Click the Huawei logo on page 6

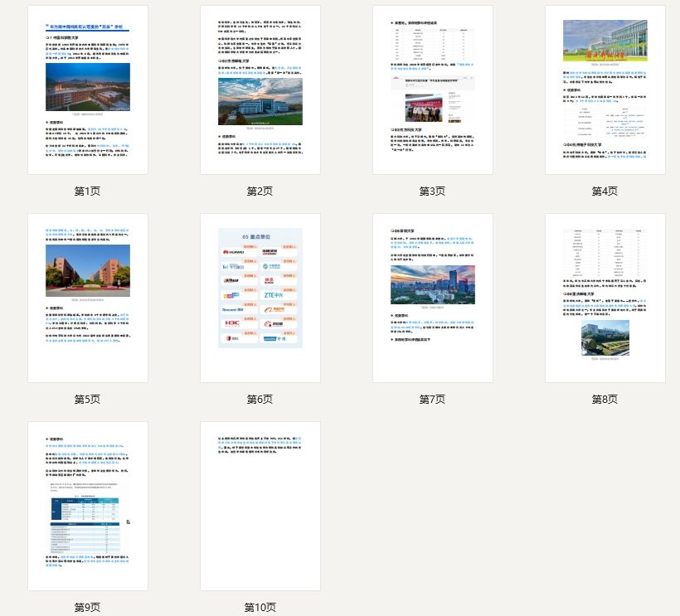[x=232, y=252]
